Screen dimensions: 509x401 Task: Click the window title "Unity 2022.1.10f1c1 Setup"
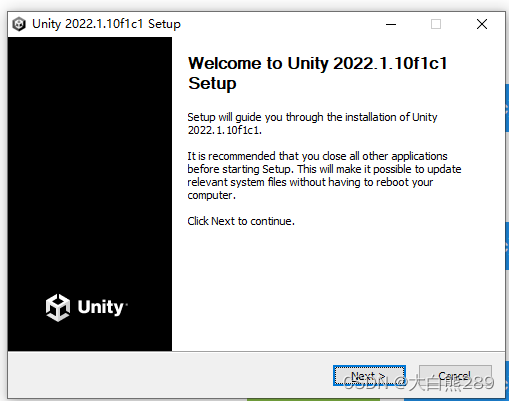tap(106, 24)
